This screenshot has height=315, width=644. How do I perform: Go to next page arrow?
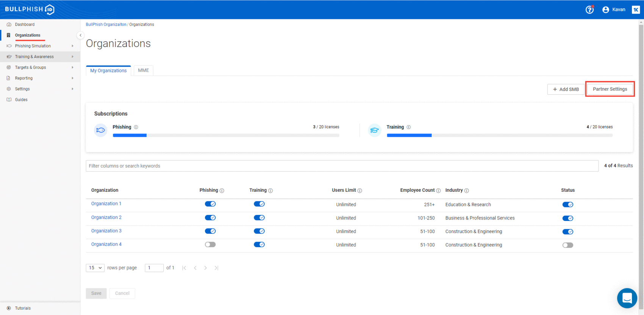coord(206,268)
